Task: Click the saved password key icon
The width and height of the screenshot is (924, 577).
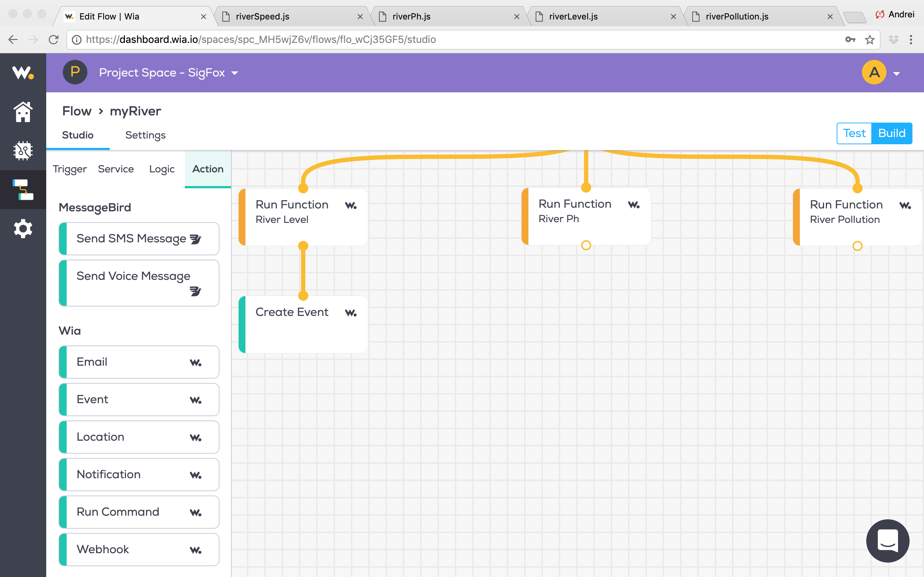Action: [x=850, y=40]
